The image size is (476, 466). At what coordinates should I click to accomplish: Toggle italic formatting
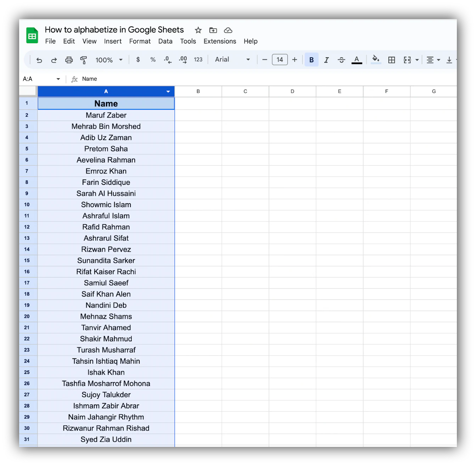[326, 60]
